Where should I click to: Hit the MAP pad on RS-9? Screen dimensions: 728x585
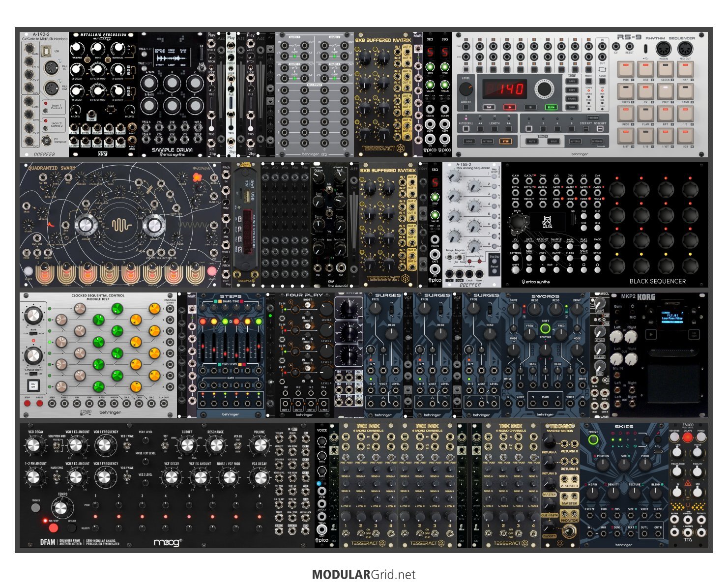685,69
